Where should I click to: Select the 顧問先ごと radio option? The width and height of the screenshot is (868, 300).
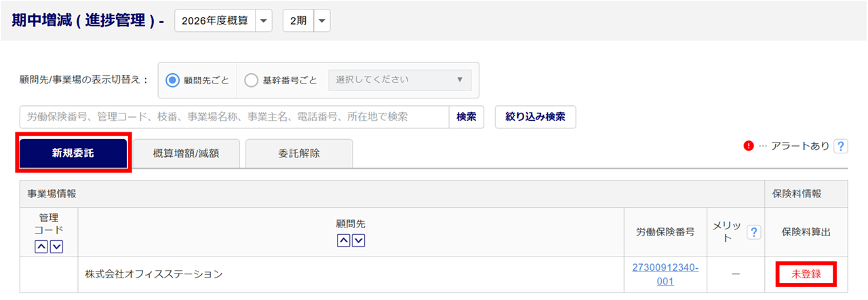[x=172, y=80]
